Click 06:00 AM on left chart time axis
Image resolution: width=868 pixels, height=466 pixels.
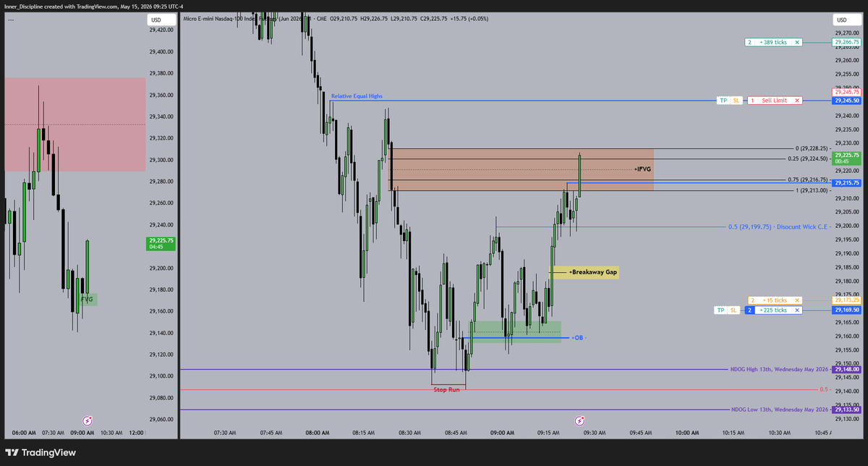25,433
